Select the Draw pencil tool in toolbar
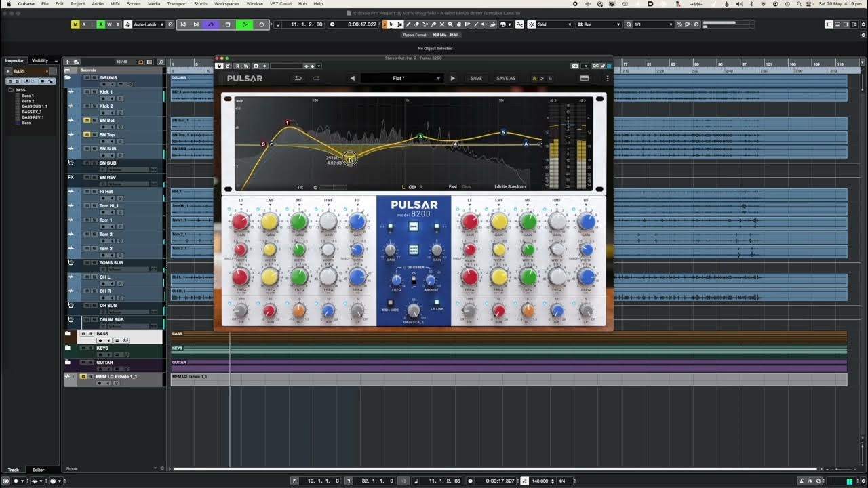Image resolution: width=868 pixels, height=488 pixels. coord(408,24)
